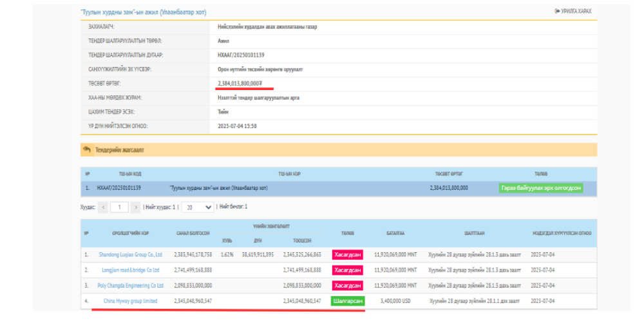Open the rows-per-page dropdown showing 20
This screenshot has height=332, width=644.
pyautogui.click(x=197, y=207)
